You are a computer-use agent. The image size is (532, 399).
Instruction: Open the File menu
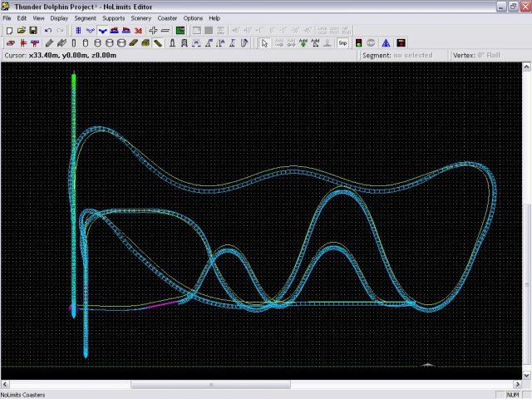7,18
